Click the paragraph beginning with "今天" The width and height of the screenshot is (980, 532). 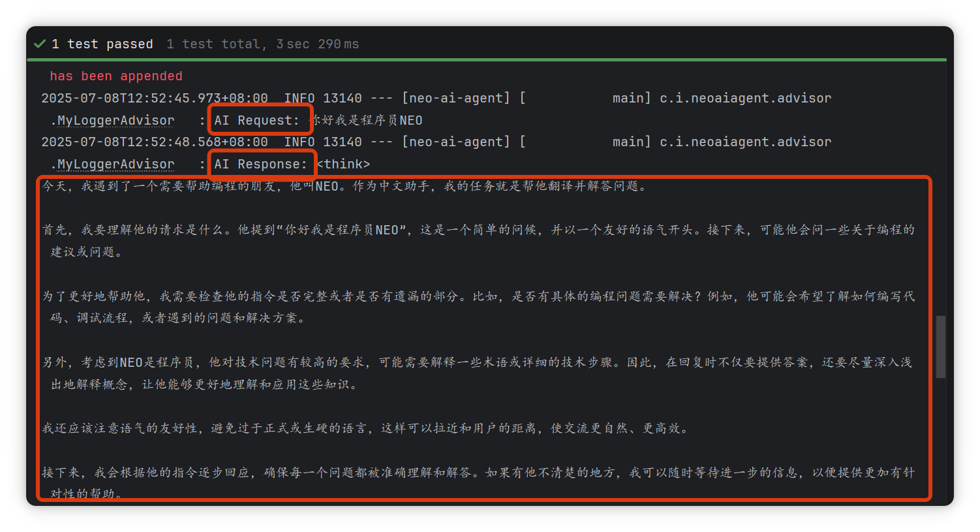tap(345, 186)
